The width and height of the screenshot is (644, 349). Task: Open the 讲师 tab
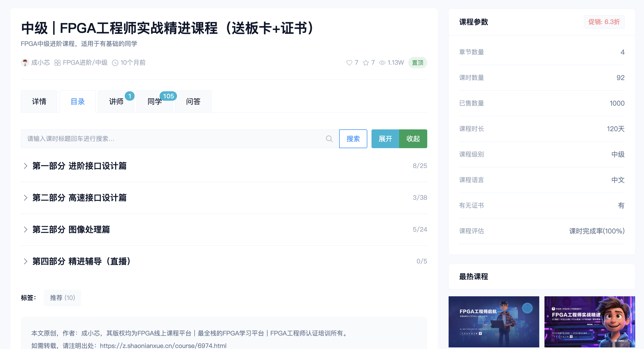tap(116, 101)
